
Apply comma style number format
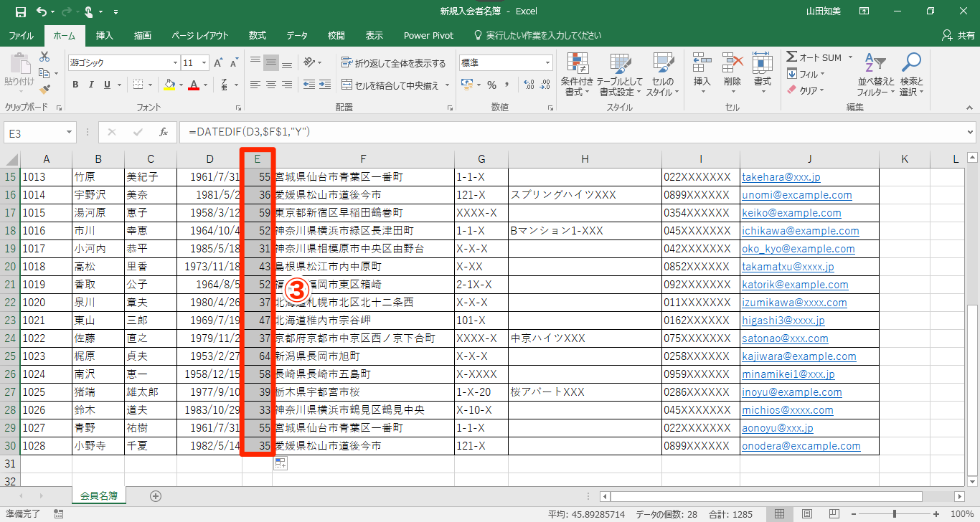(508, 85)
